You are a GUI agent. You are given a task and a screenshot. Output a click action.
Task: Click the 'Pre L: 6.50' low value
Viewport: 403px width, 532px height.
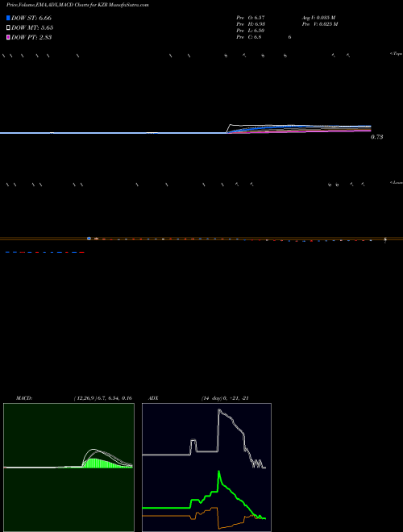[x=251, y=31]
